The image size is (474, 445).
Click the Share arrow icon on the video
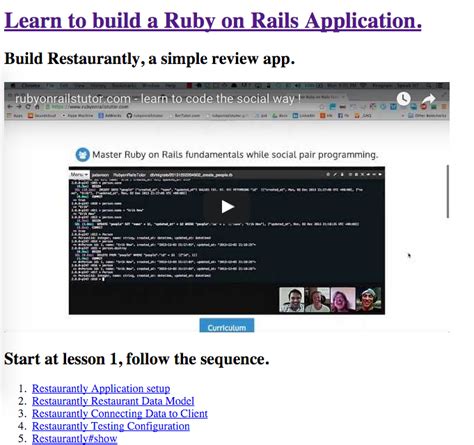[x=428, y=99]
